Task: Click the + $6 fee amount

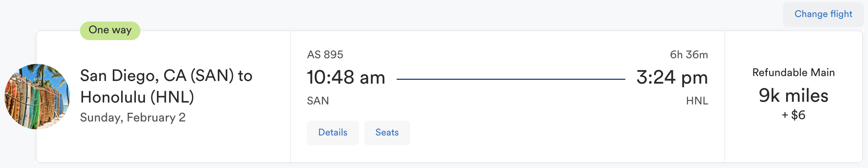Action: point(793,115)
